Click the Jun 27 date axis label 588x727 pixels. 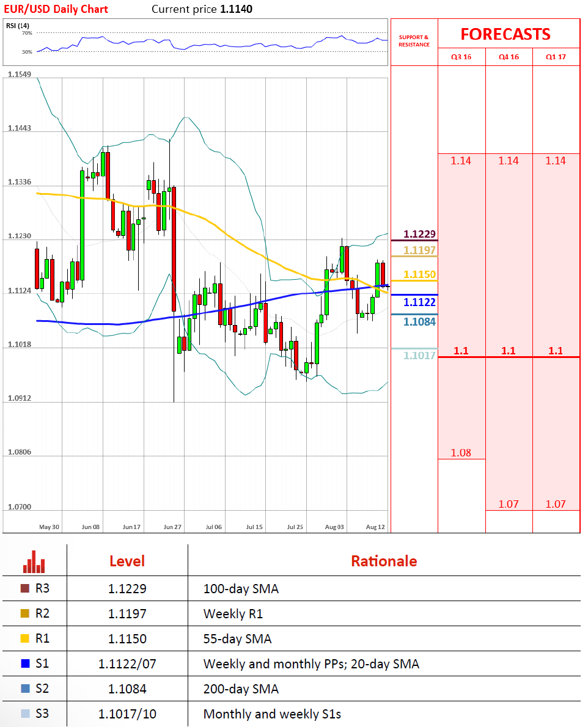pos(172,527)
